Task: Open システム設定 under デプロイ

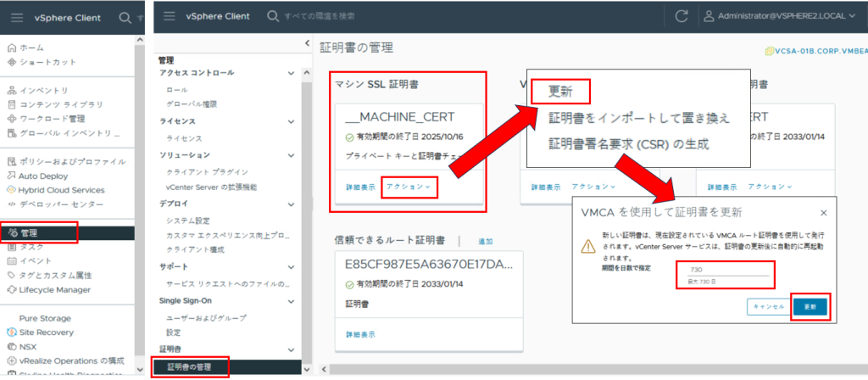Action: pos(187,221)
